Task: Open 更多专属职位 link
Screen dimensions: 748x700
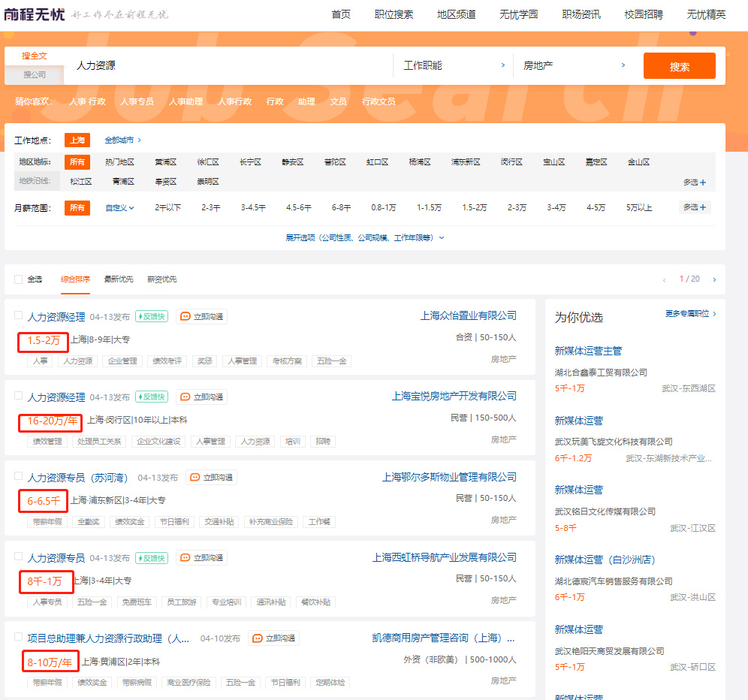Action: [x=690, y=313]
